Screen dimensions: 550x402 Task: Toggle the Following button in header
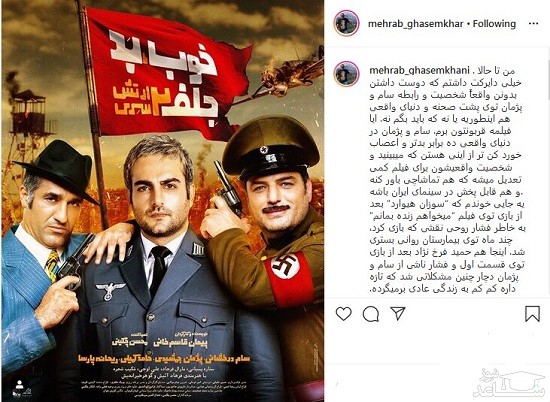(x=494, y=24)
